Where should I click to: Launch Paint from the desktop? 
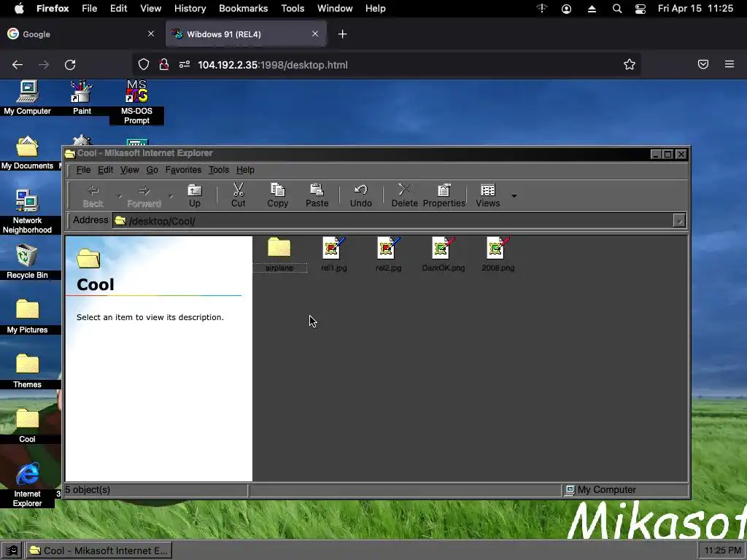pos(82,98)
